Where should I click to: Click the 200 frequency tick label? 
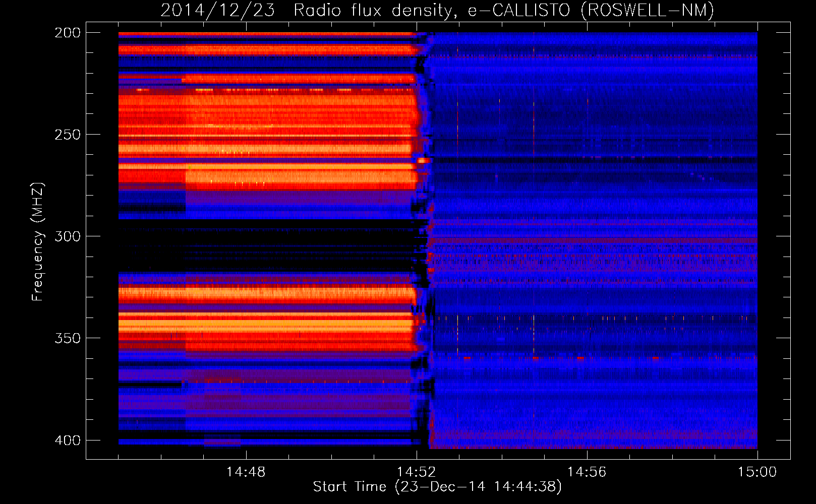[x=68, y=33]
